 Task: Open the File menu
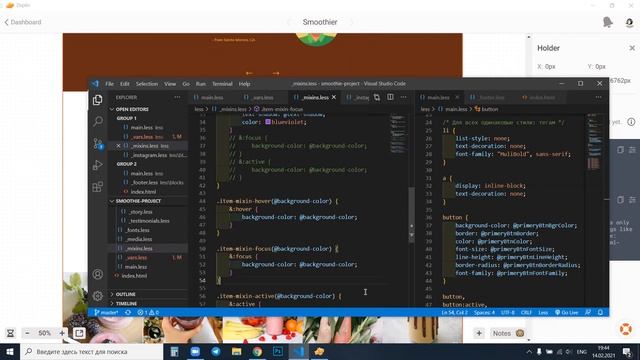[x=109, y=84]
